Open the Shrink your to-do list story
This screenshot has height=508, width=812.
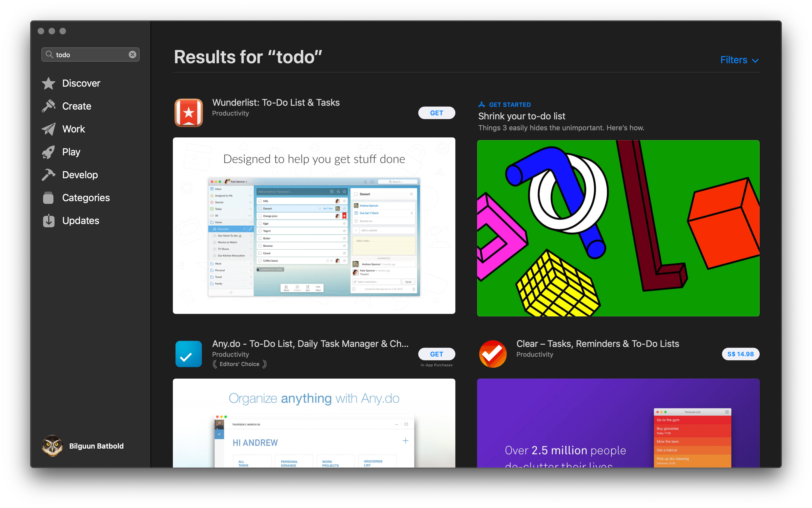tap(522, 116)
